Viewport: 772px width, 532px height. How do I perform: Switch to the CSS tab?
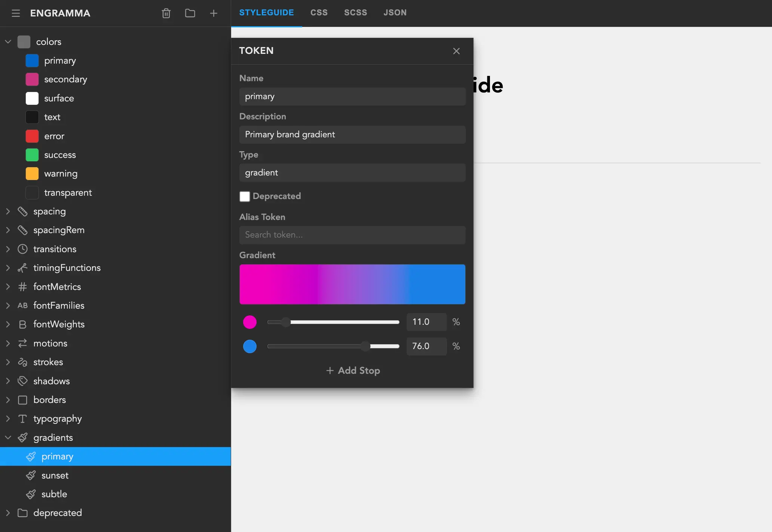319,12
